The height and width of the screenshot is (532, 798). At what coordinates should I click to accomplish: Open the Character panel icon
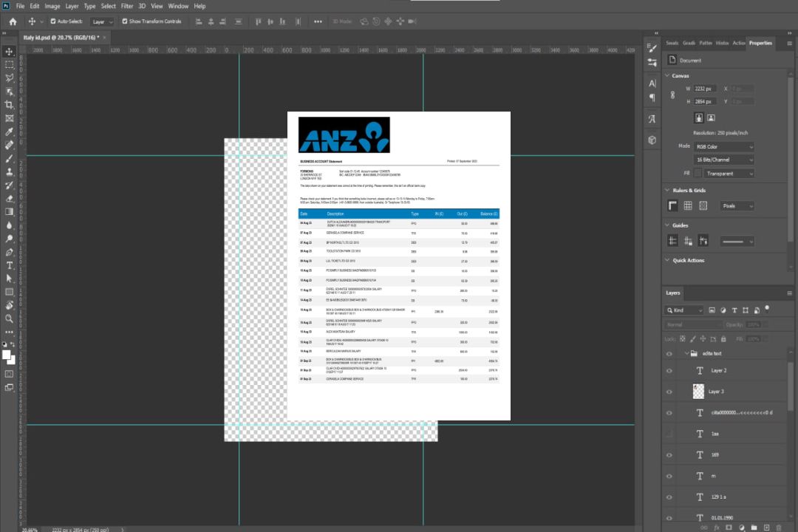652,83
